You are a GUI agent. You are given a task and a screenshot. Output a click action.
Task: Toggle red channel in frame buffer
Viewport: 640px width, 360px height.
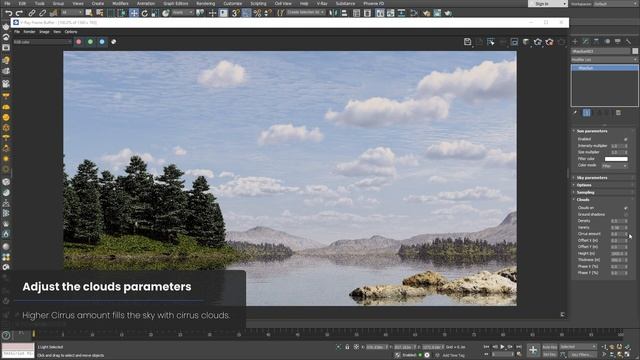(79, 42)
